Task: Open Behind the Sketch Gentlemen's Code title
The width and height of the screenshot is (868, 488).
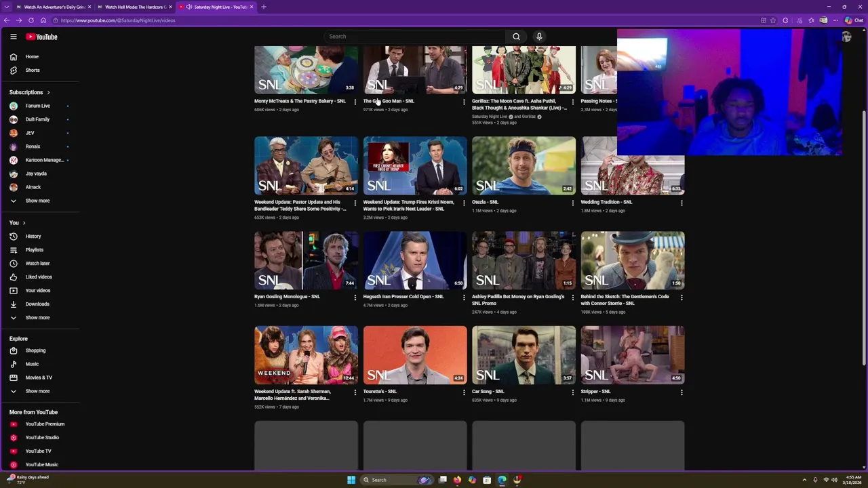Action: [x=625, y=300]
